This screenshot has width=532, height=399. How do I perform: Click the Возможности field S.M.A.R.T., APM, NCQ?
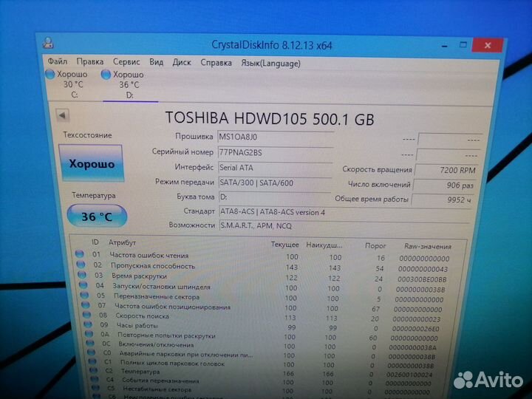344,226
